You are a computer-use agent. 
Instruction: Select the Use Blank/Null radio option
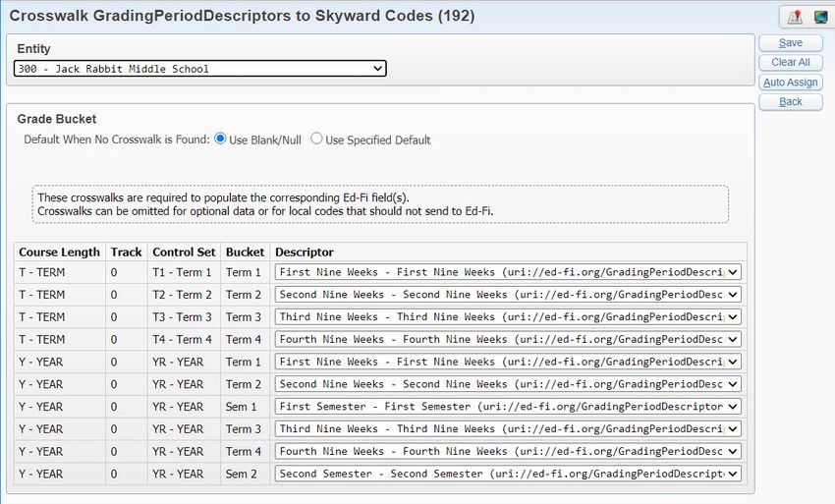click(220, 139)
